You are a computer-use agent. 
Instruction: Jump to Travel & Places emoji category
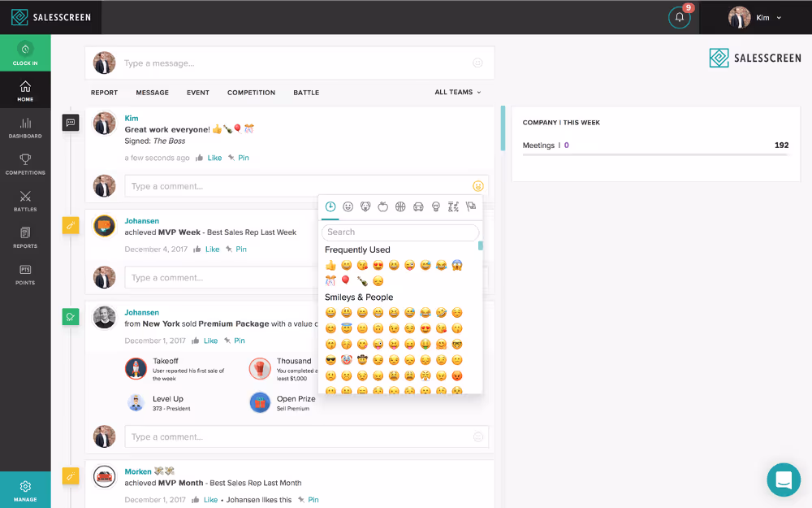click(418, 206)
